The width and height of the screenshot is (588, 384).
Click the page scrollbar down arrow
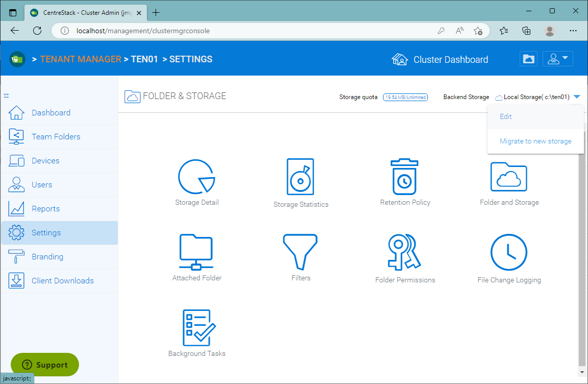(582, 372)
